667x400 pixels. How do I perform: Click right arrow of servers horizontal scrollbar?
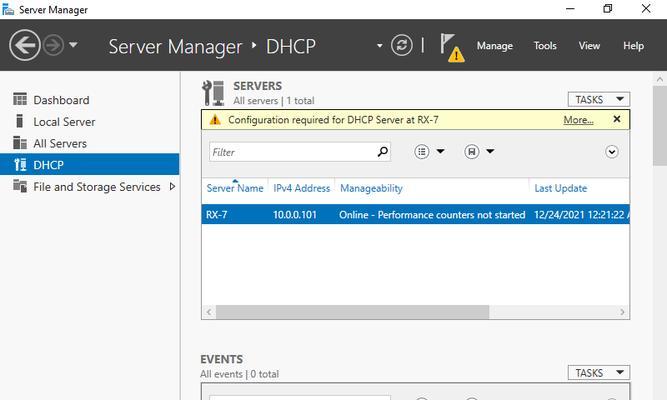point(622,312)
